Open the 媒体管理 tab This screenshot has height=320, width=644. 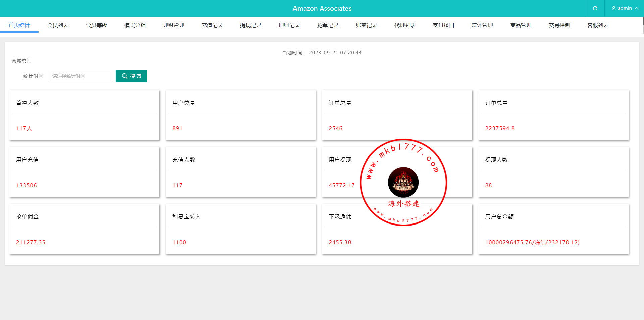(x=482, y=25)
